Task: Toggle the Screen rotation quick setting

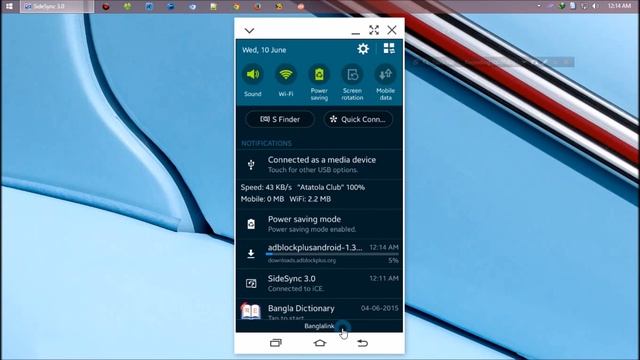Action: click(x=352, y=74)
